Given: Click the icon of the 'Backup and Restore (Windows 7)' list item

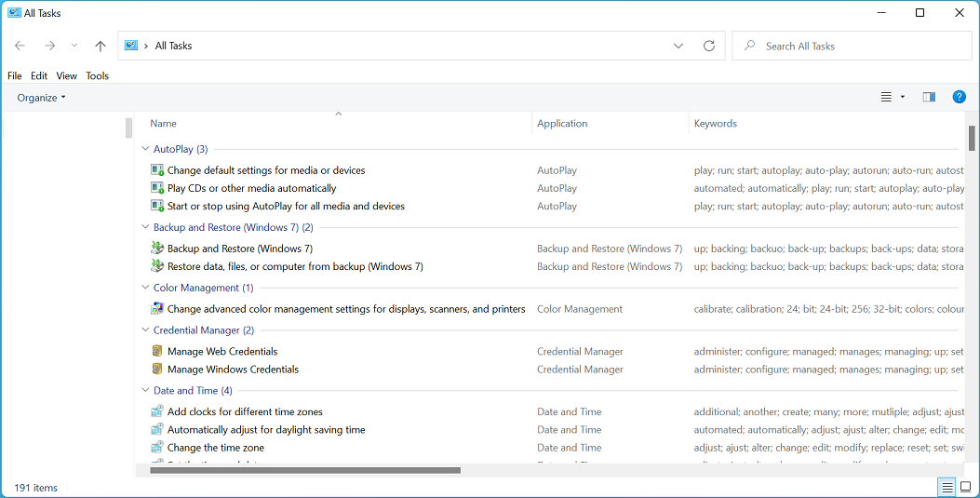Looking at the screenshot, I should [x=157, y=248].
